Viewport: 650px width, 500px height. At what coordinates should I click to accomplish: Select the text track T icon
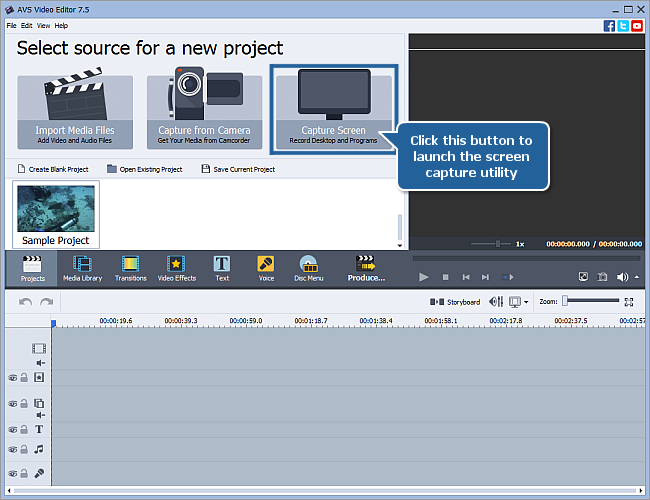[x=39, y=429]
